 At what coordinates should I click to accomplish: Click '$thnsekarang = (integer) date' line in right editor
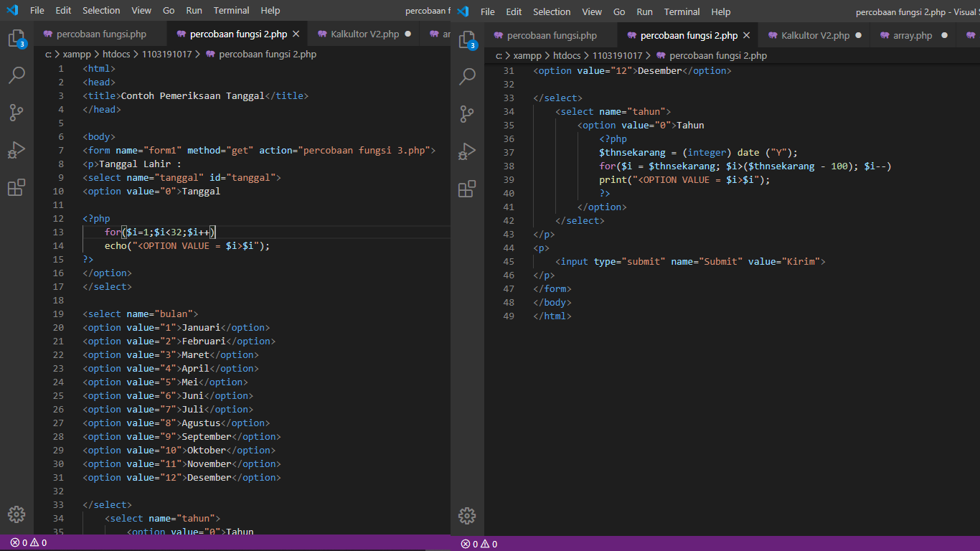point(698,152)
